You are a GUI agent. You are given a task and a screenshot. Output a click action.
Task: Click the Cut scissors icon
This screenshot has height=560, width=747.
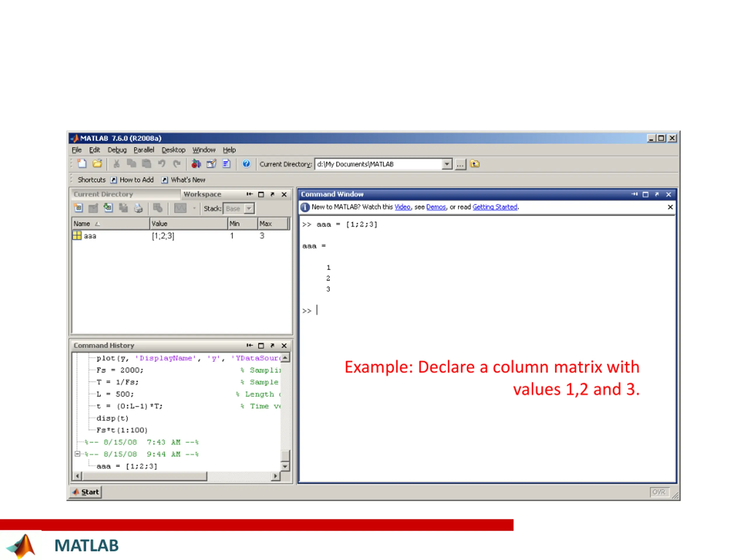click(116, 164)
